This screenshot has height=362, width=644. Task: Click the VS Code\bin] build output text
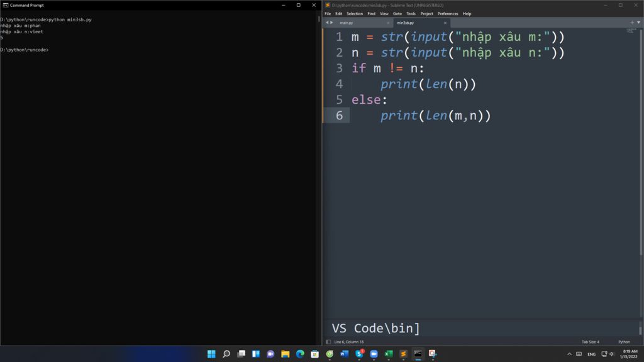pyautogui.click(x=375, y=328)
